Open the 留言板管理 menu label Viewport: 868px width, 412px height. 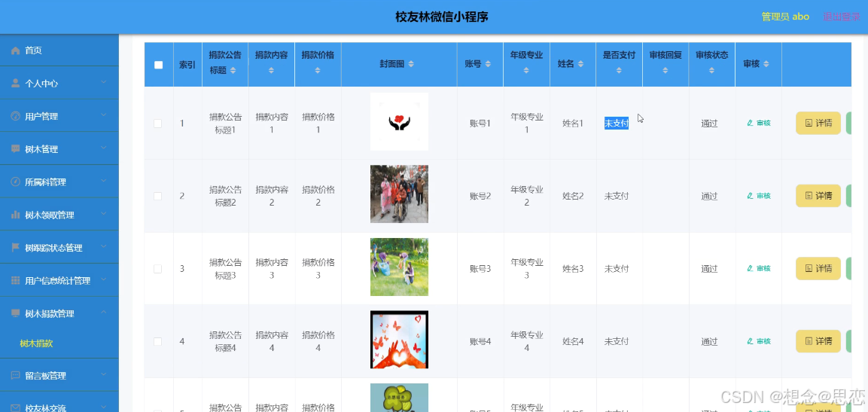[45, 375]
